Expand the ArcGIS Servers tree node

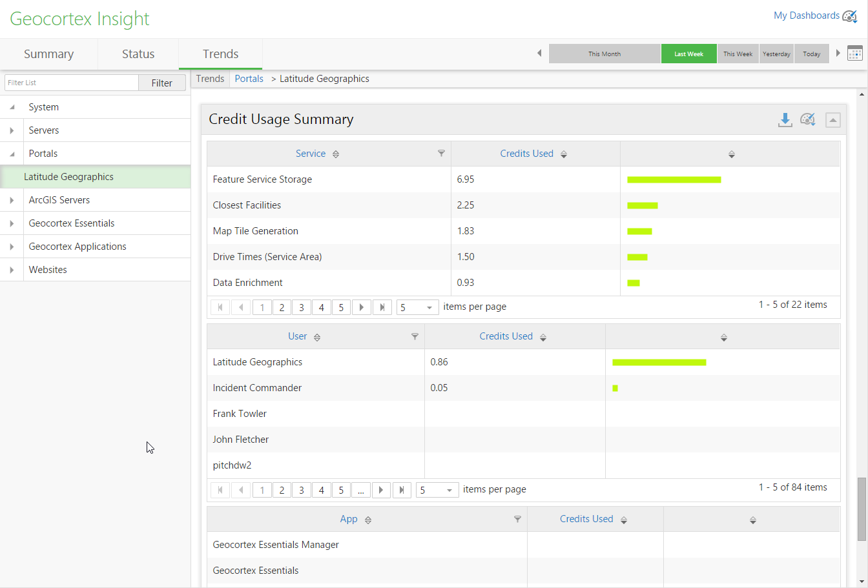pyautogui.click(x=12, y=200)
